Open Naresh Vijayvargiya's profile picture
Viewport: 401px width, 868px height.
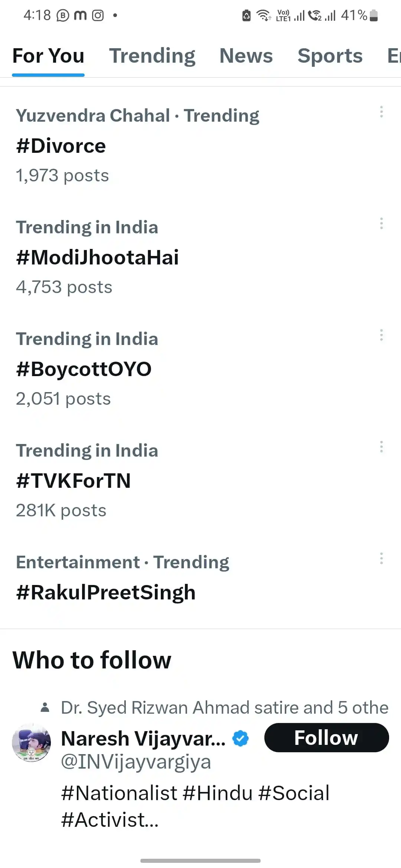pyautogui.click(x=32, y=742)
